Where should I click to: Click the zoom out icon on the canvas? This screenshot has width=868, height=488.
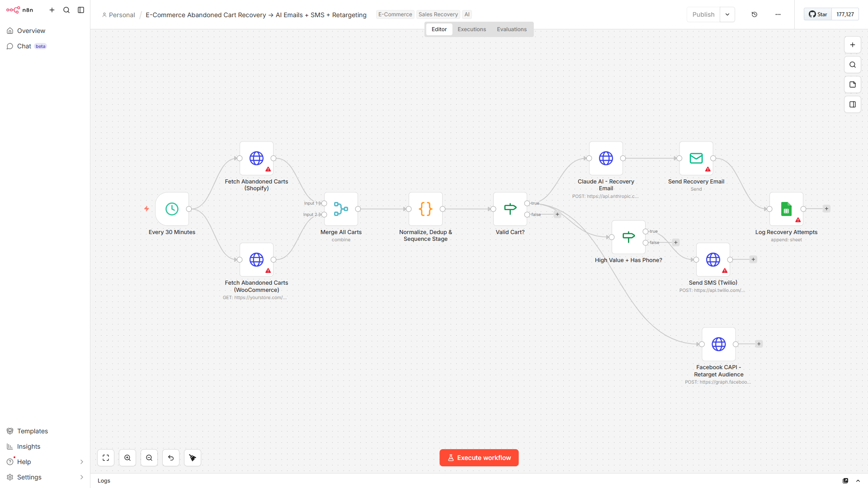[149, 457]
